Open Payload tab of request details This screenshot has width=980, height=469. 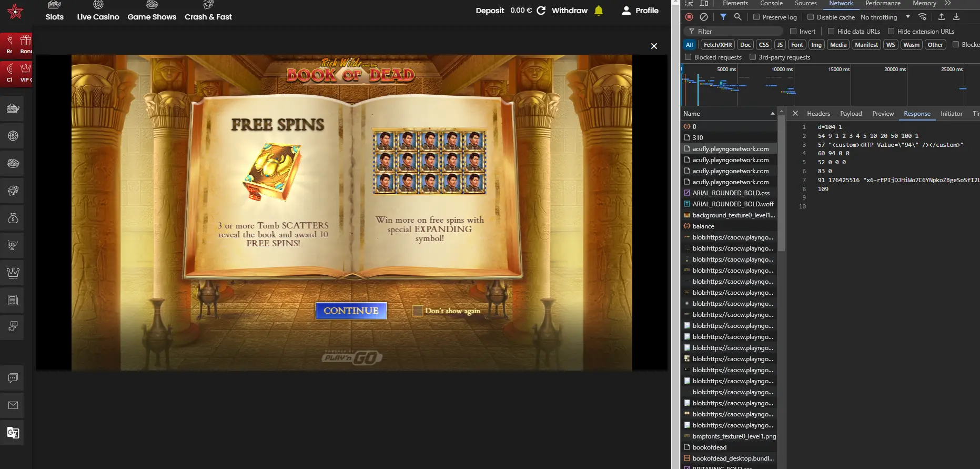(x=851, y=114)
